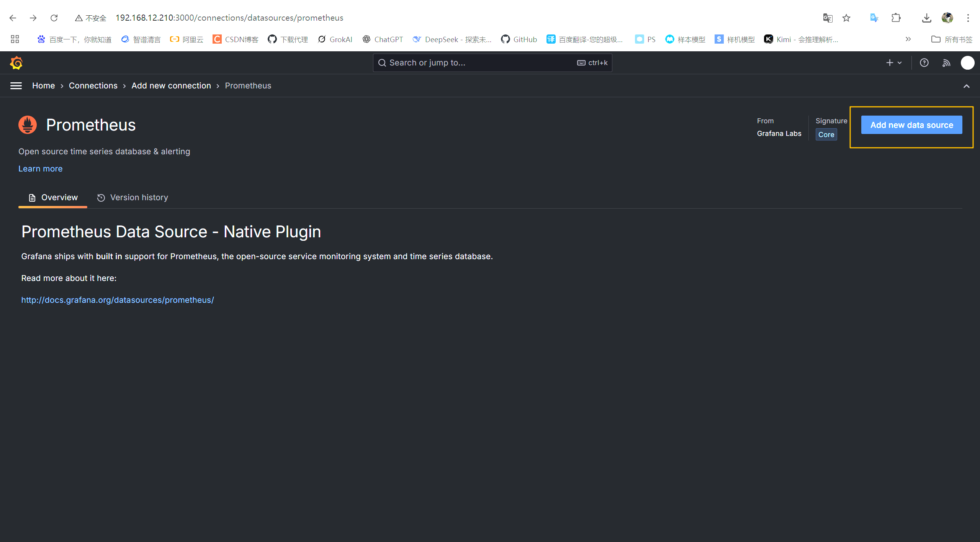Expand the plus New dropdown

point(894,63)
